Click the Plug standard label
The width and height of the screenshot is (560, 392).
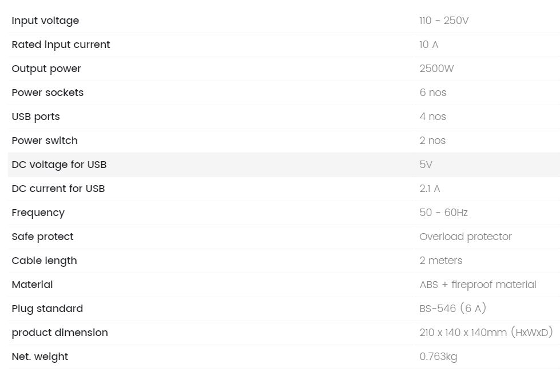coord(47,309)
